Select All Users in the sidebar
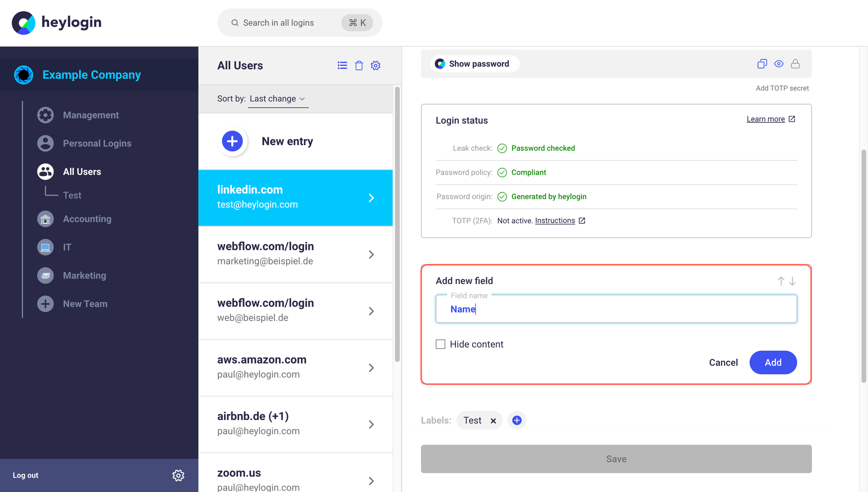The width and height of the screenshot is (868, 492). tap(82, 171)
